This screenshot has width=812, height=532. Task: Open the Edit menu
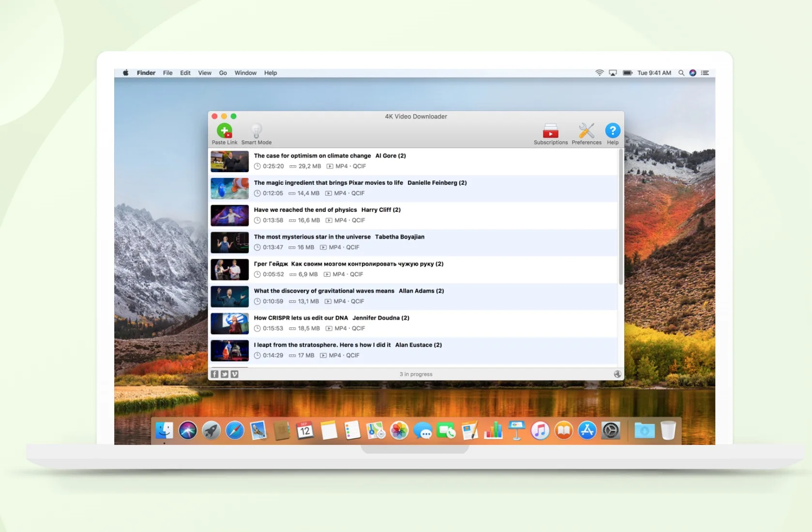(185, 73)
